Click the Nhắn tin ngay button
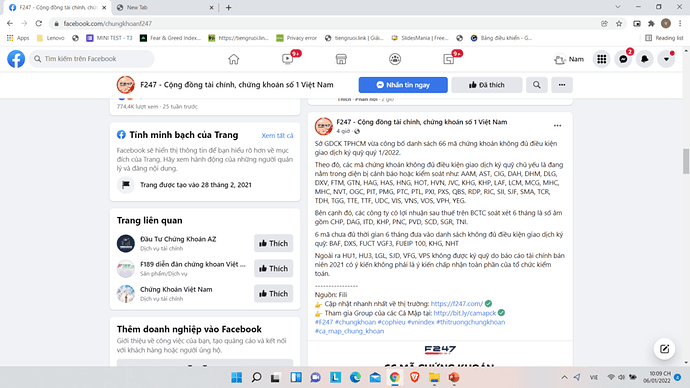This screenshot has width=690, height=388. click(403, 85)
